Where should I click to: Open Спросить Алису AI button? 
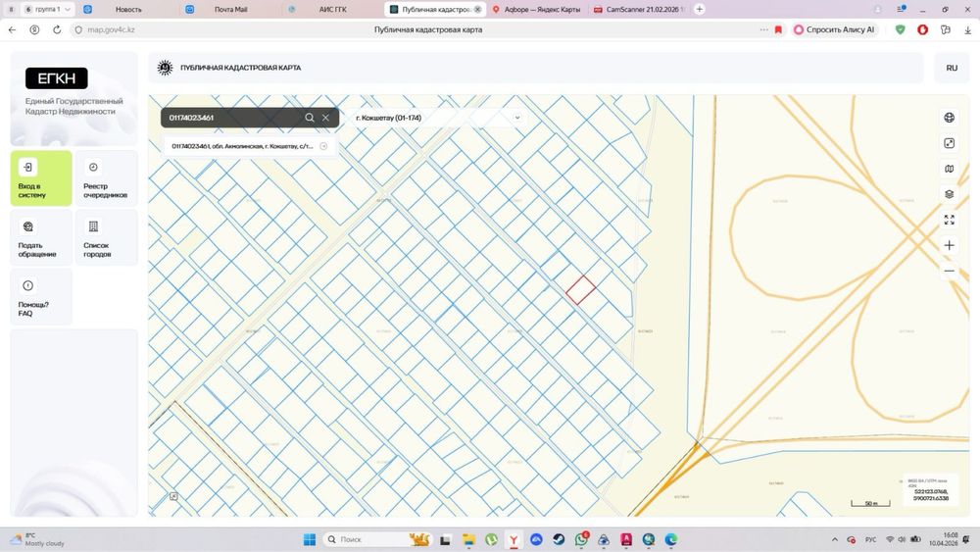[x=834, y=29]
